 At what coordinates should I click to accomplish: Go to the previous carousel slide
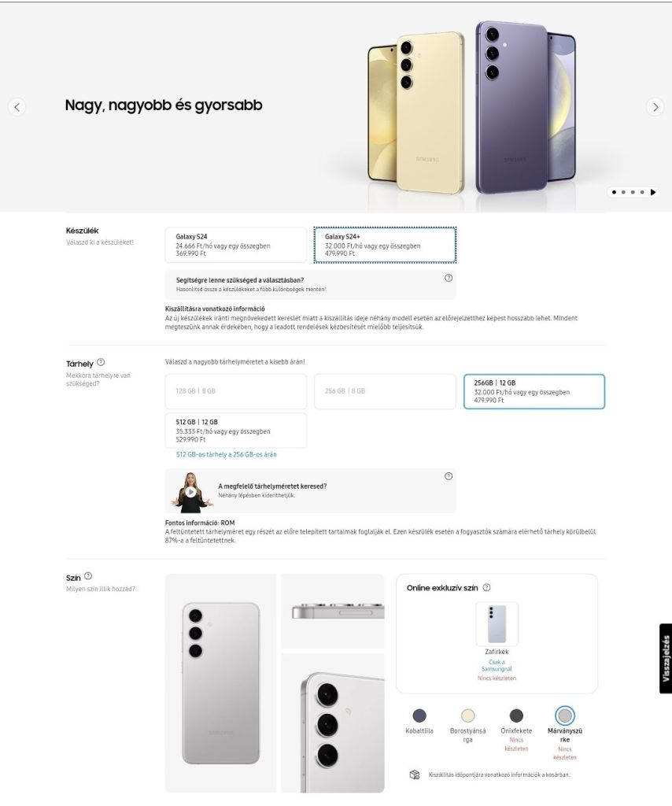point(17,107)
